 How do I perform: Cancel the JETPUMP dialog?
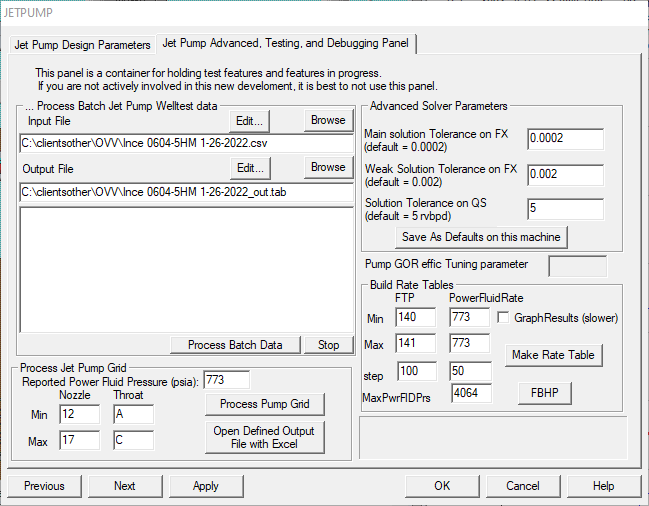523,486
